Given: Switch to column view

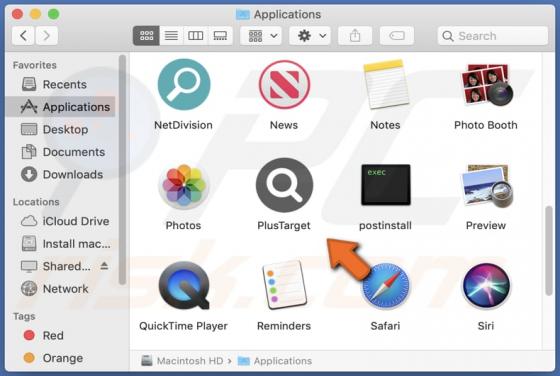Looking at the screenshot, I should (195, 36).
